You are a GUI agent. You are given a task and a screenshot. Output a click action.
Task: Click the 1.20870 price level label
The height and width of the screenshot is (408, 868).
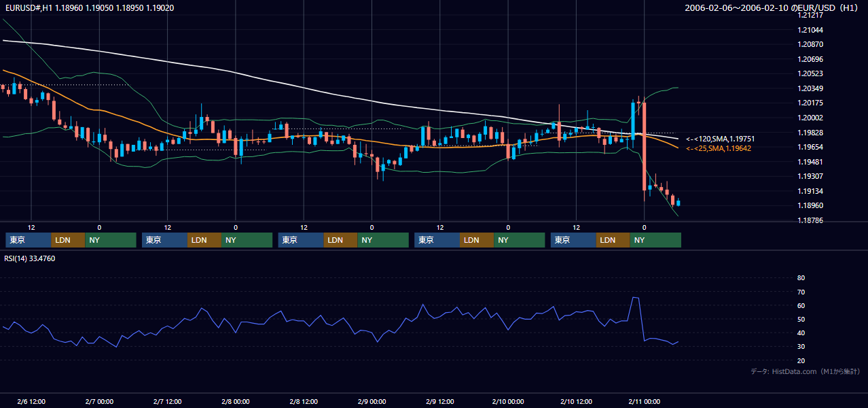pyautogui.click(x=810, y=45)
